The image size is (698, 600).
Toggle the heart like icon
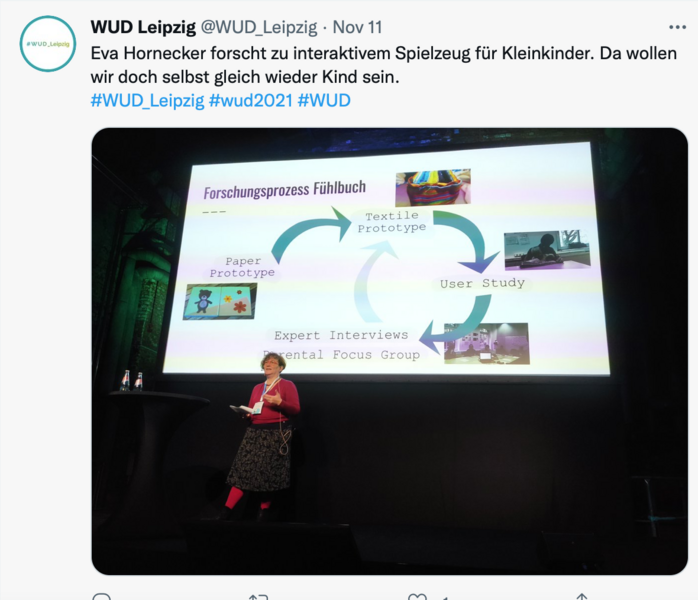pos(417,596)
